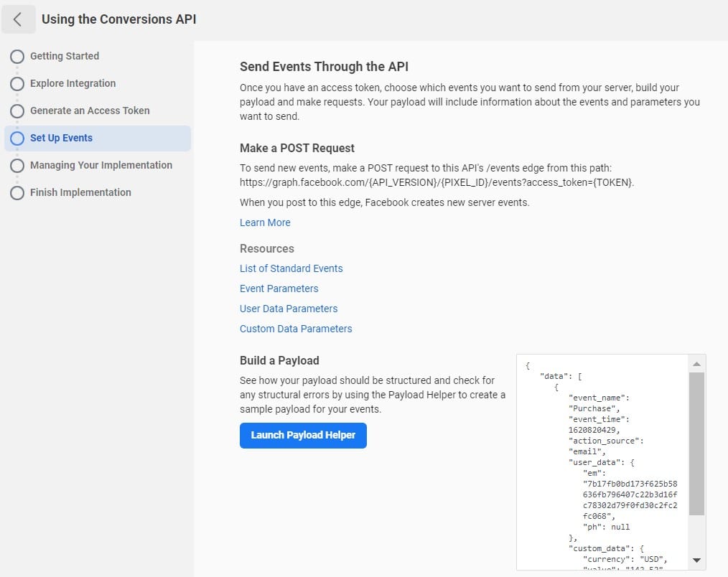Screen dimensions: 728x577
Task: Click the Set Up Events step circle
Action: [x=17, y=139]
